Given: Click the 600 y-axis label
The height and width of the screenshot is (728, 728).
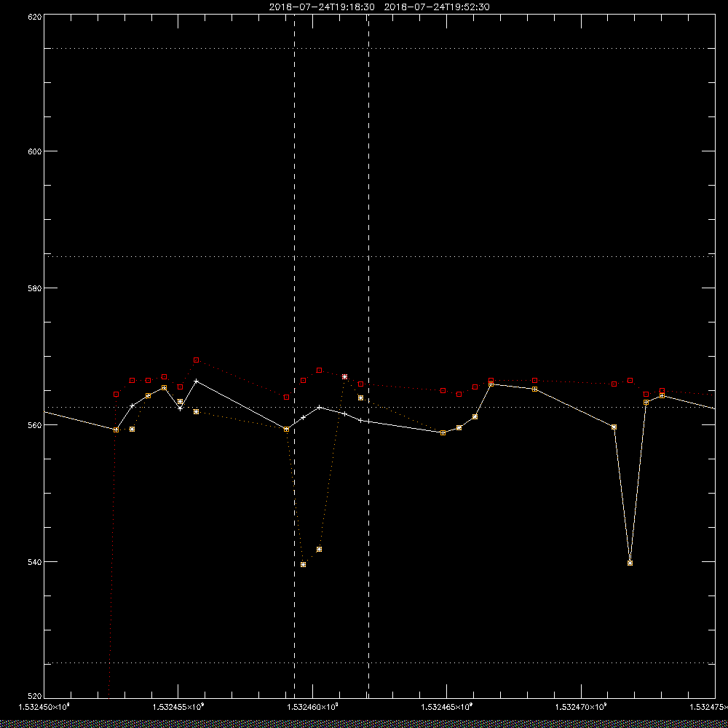Looking at the screenshot, I should tap(35, 151).
